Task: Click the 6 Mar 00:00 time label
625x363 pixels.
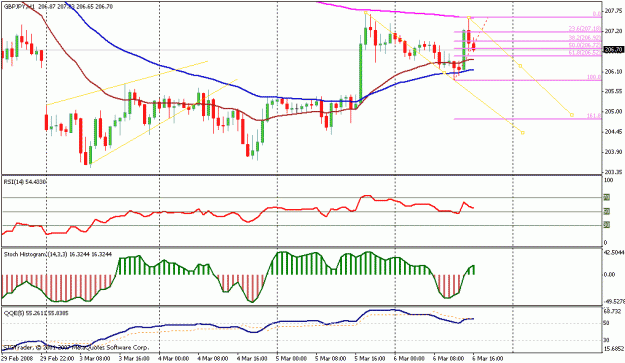Action: [409, 359]
